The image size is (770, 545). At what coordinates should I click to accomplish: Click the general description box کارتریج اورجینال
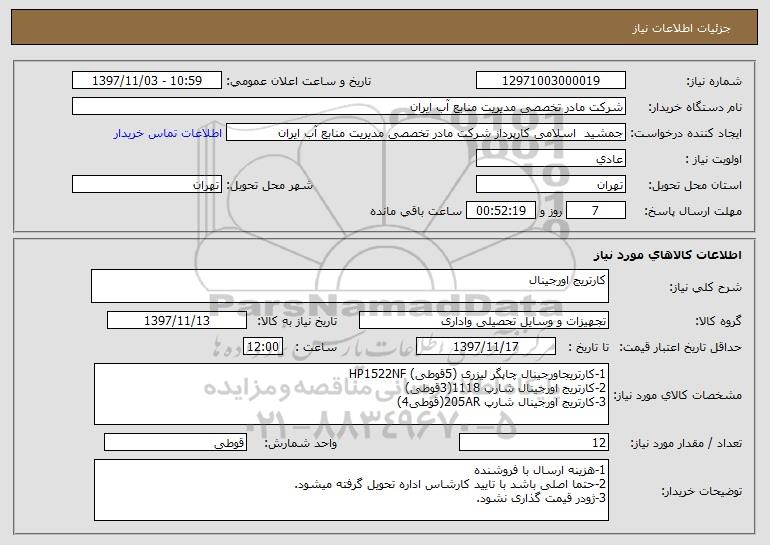350,286
